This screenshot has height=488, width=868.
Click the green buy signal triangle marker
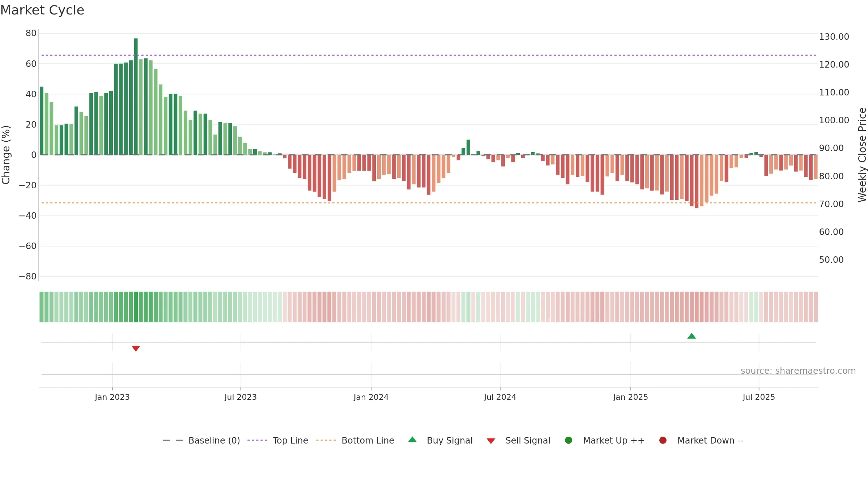coord(692,336)
